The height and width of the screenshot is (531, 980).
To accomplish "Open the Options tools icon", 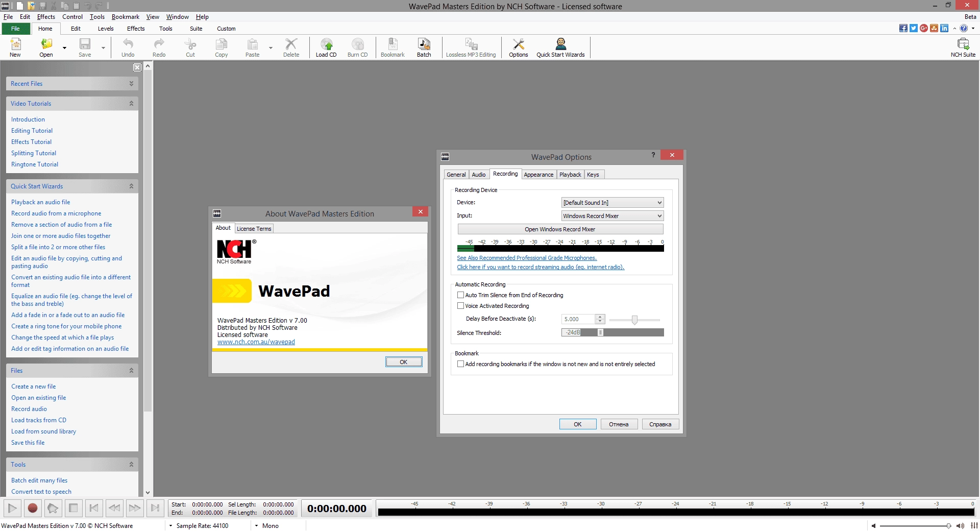I will click(518, 47).
